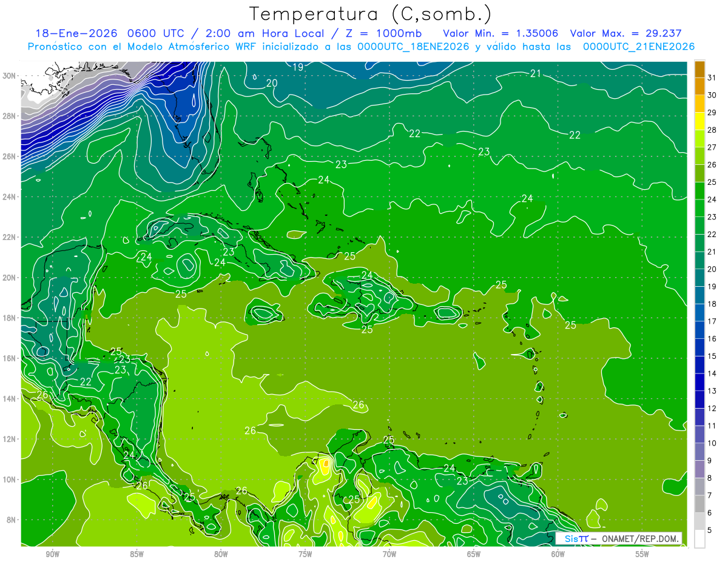Click the value '31' on the color scale
The height and width of the screenshot is (562, 728).
(x=712, y=78)
